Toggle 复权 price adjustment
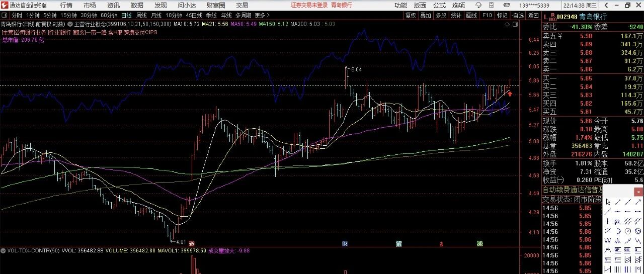The height and width of the screenshot is (274, 644). (x=411, y=16)
